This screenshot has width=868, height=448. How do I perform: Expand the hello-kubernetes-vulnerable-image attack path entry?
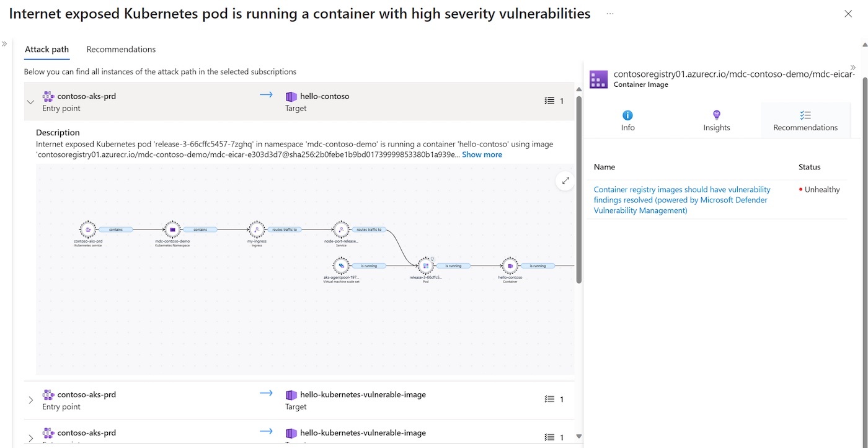point(29,400)
